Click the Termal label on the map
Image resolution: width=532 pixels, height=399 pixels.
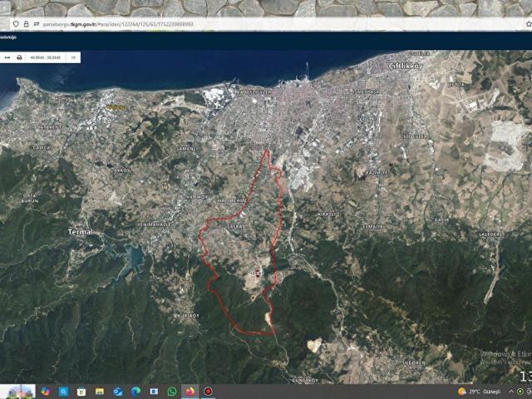click(x=80, y=232)
